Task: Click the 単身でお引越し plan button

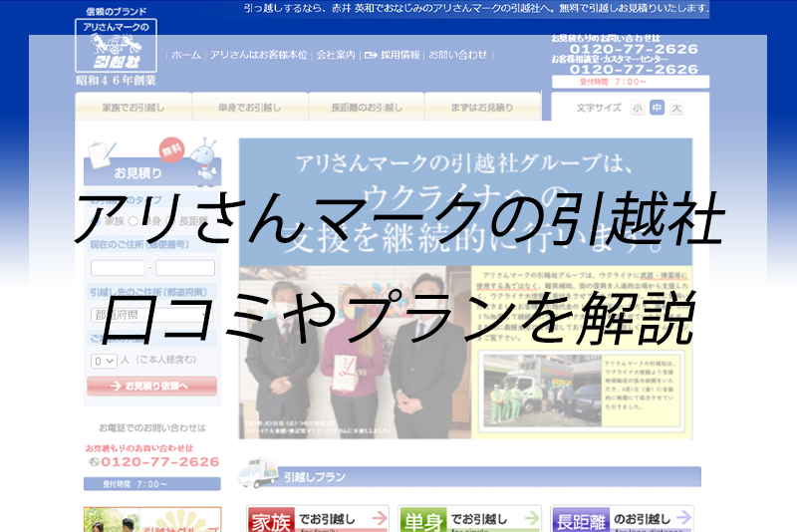Action: tap(469, 519)
